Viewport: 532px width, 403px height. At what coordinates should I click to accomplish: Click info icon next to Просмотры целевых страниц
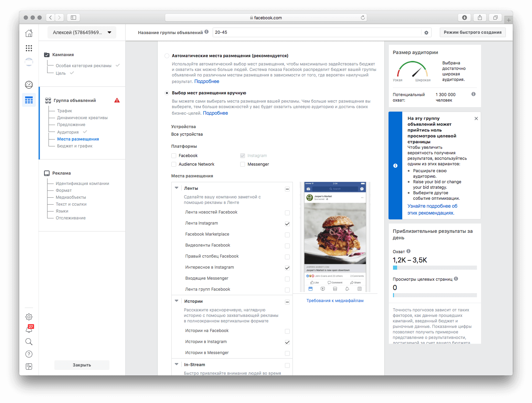pyautogui.click(x=456, y=279)
